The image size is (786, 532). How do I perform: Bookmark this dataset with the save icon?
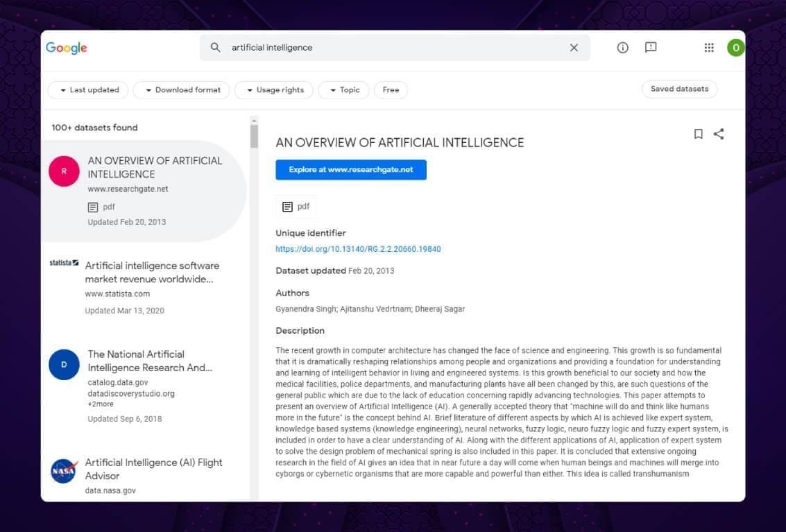tap(699, 134)
